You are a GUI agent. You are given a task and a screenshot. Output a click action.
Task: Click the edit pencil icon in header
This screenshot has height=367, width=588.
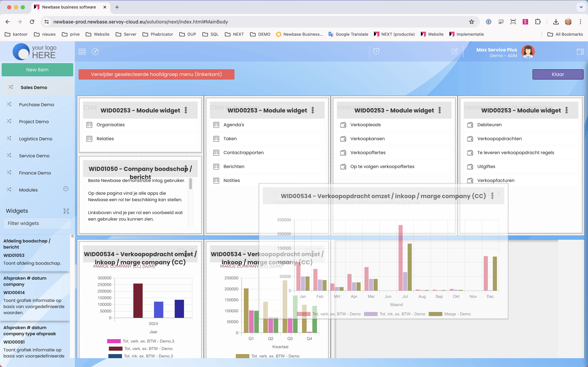click(455, 51)
